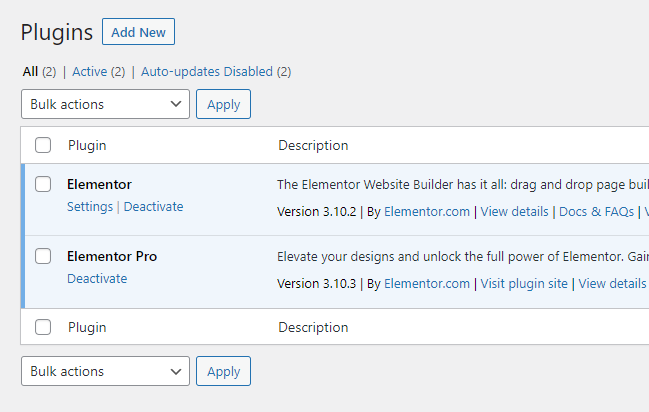Open Elementor.com author link in Elementor Pro row
Viewport: 649px width, 412px height.
pyautogui.click(x=427, y=284)
